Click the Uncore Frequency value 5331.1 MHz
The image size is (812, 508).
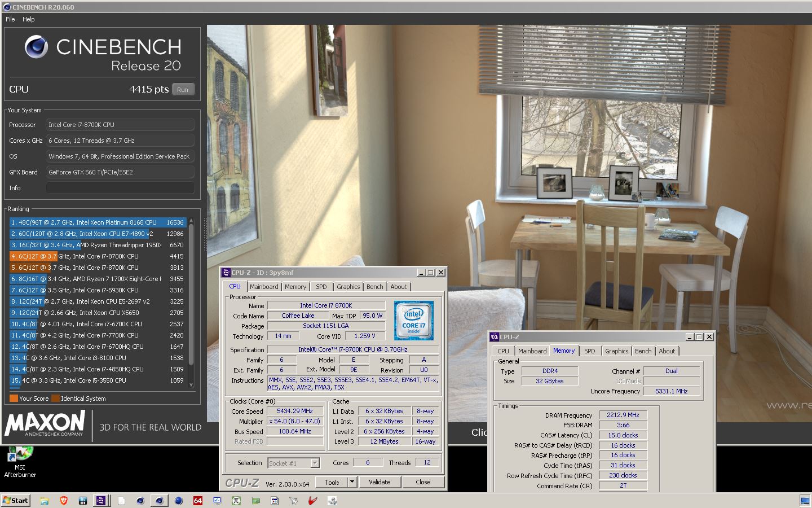coord(672,391)
